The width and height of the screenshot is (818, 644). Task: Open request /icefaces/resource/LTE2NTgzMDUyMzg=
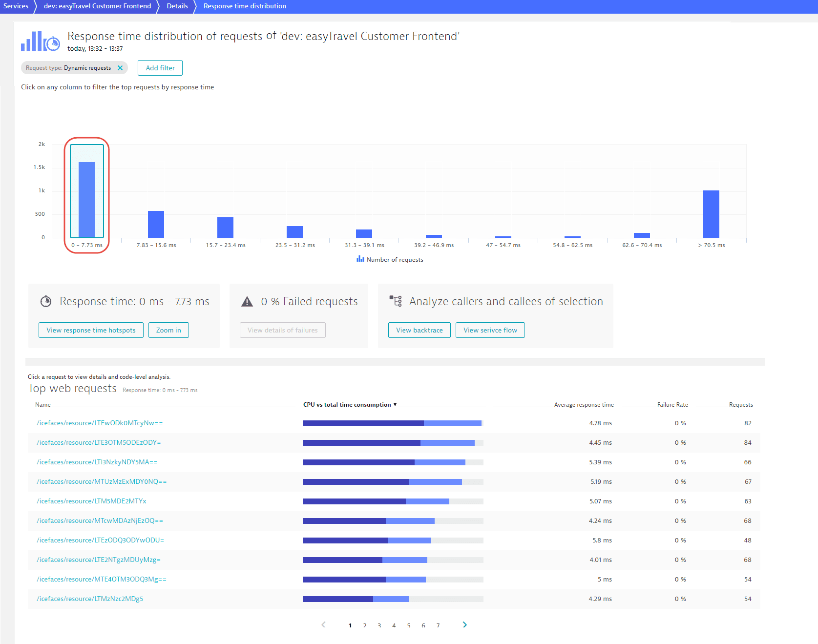tap(99, 560)
